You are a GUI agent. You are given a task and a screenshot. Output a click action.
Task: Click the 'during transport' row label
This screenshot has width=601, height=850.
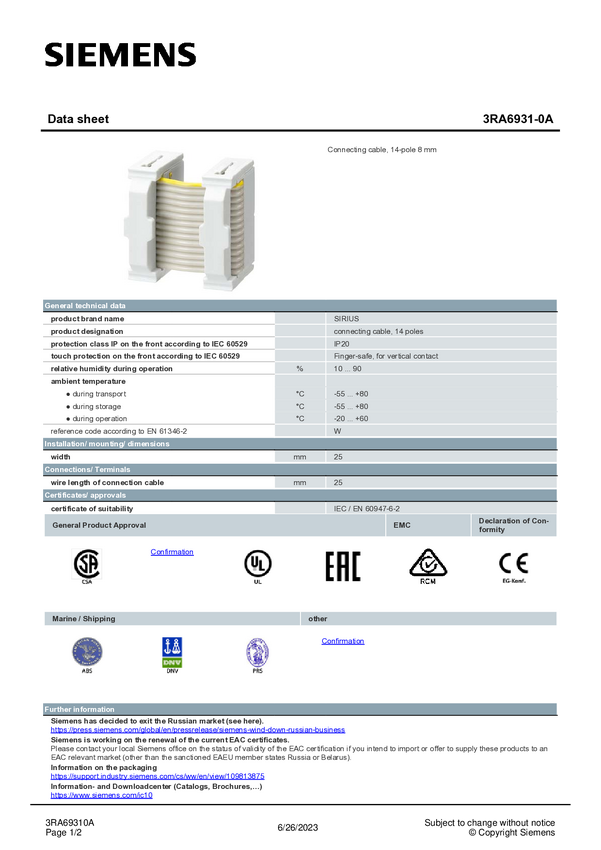(x=99, y=394)
